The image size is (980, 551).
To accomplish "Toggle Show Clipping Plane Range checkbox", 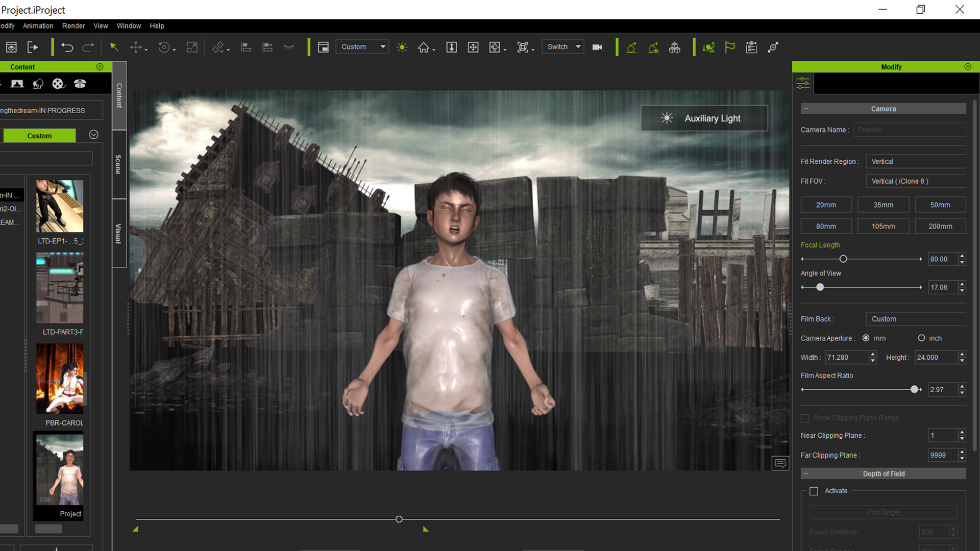I will click(805, 418).
